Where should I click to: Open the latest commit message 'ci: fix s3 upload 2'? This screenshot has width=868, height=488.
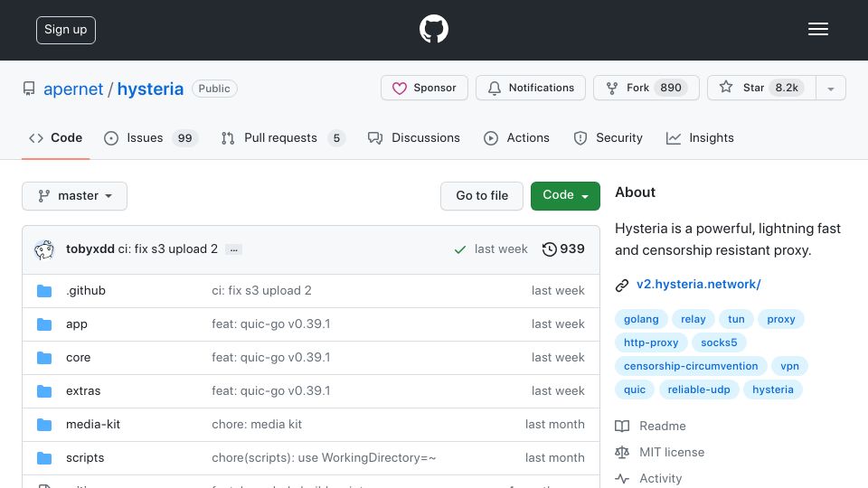pos(168,249)
